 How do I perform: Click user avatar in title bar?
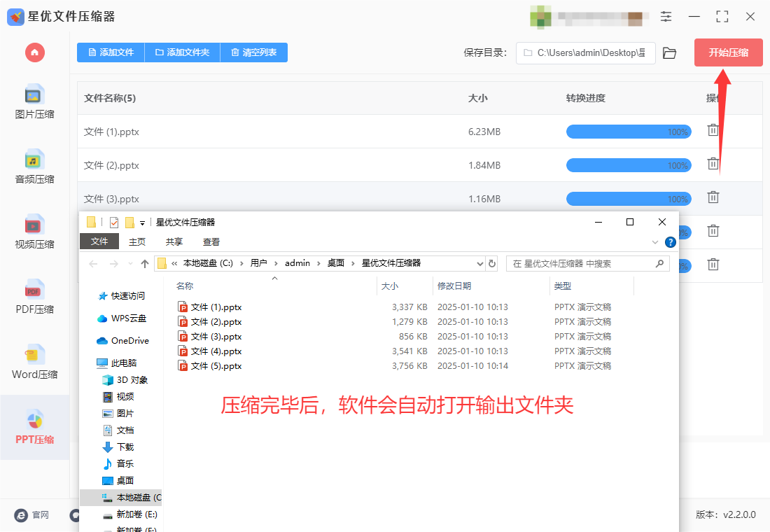[540, 17]
